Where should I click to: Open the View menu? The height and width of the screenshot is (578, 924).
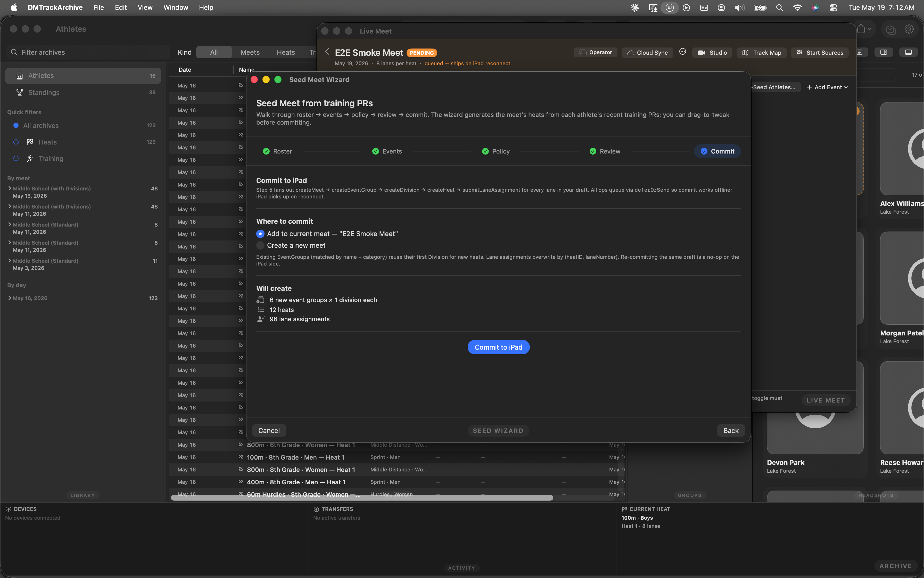[x=145, y=8]
